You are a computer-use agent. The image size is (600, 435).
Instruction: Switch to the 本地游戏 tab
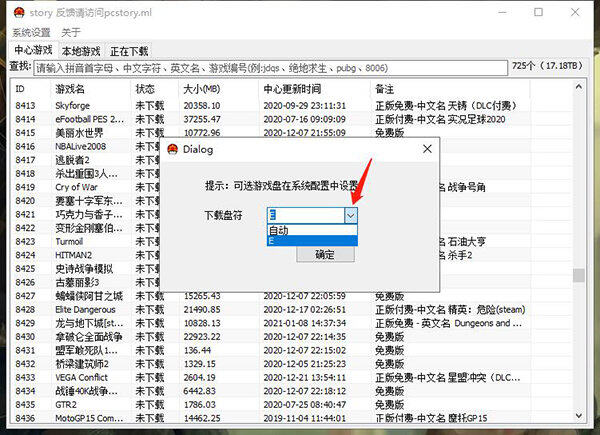pyautogui.click(x=81, y=51)
